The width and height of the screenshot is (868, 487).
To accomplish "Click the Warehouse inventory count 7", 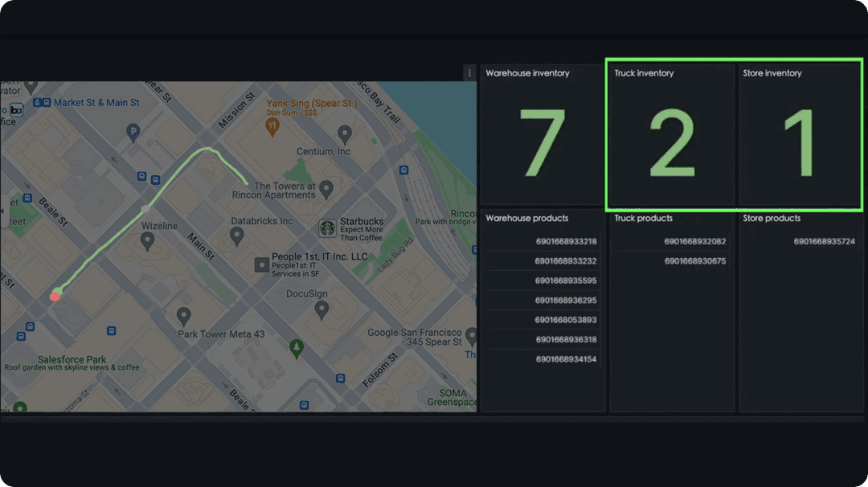I will point(542,142).
